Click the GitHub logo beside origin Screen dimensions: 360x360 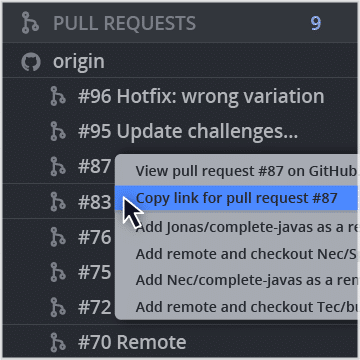31,62
